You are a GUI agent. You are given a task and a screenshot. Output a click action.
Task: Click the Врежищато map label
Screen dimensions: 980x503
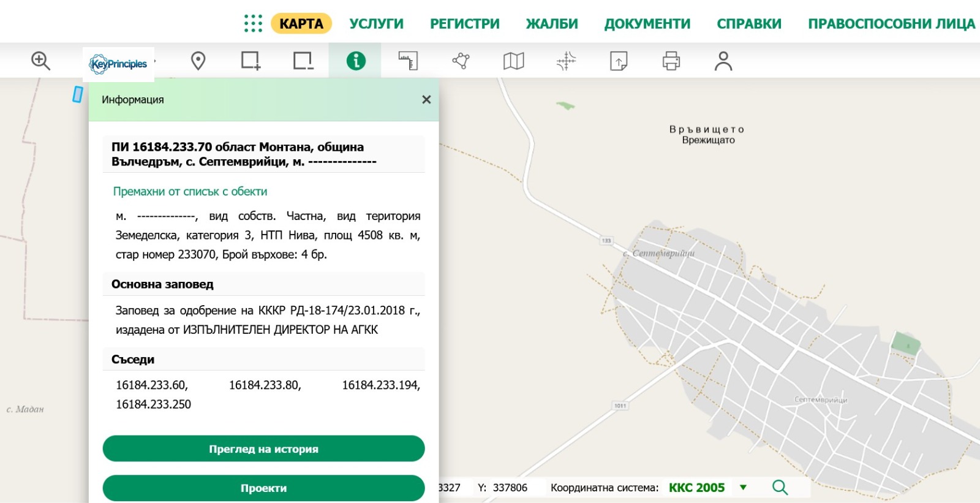(x=708, y=140)
